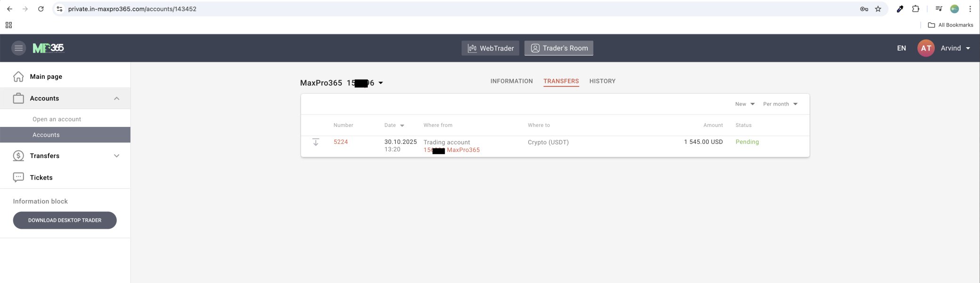Click the Information block heading
Image resolution: width=980 pixels, height=283 pixels.
(40, 201)
